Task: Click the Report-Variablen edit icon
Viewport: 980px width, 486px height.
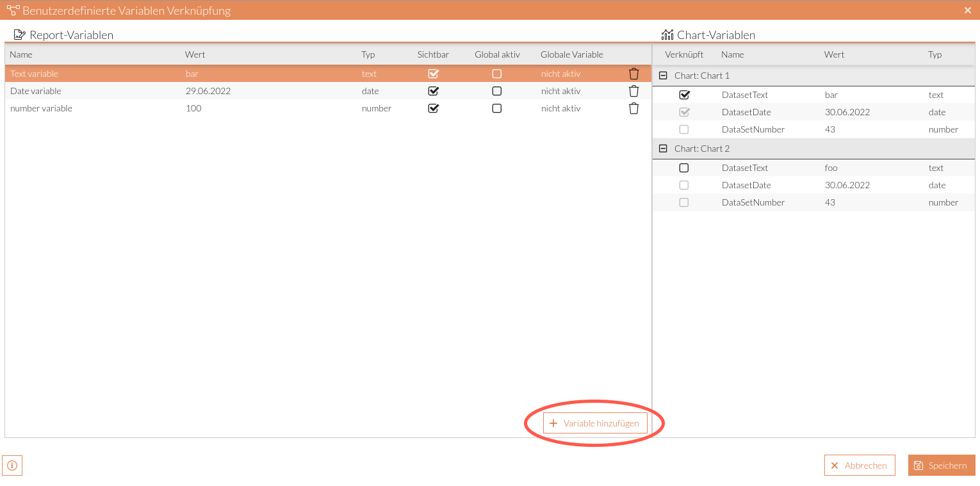Action: 20,35
